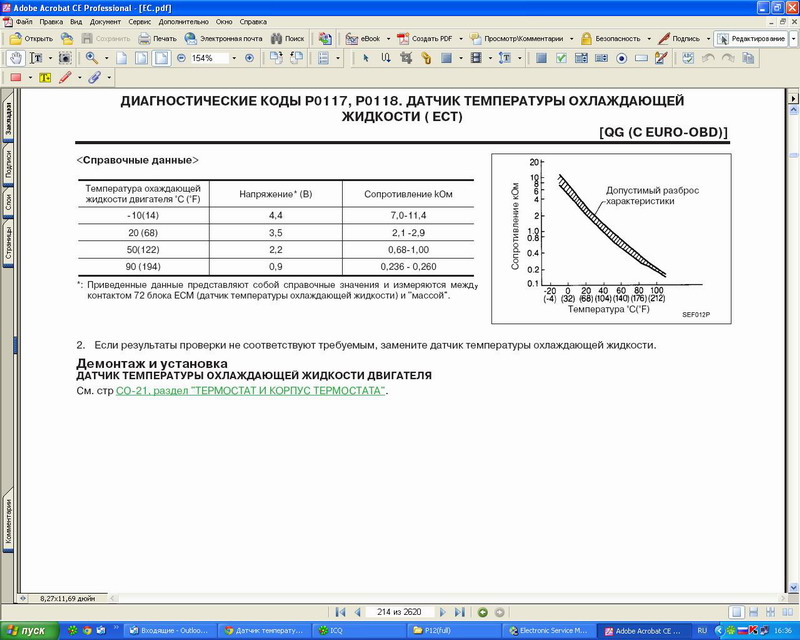The image size is (800, 640).
Task: Click the minus zoom out button
Action: tap(181, 58)
